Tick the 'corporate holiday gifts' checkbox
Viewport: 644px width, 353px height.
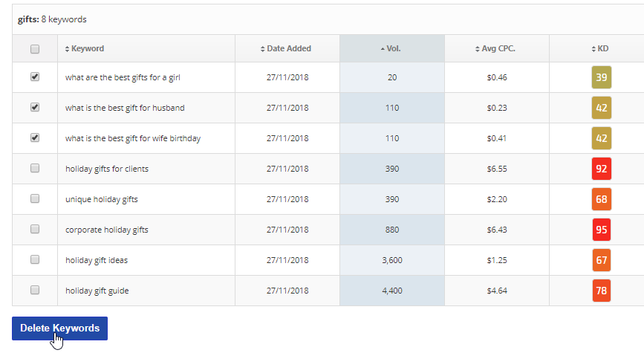[x=35, y=229]
